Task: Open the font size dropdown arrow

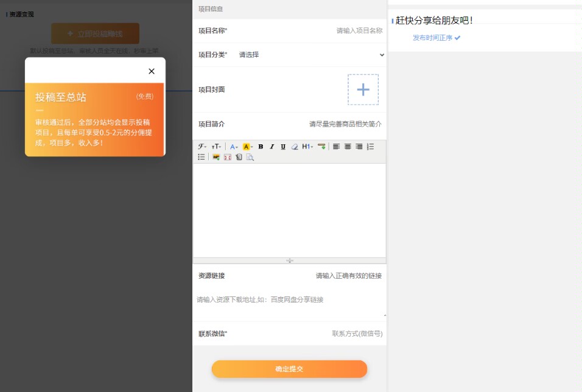Action: [219, 147]
